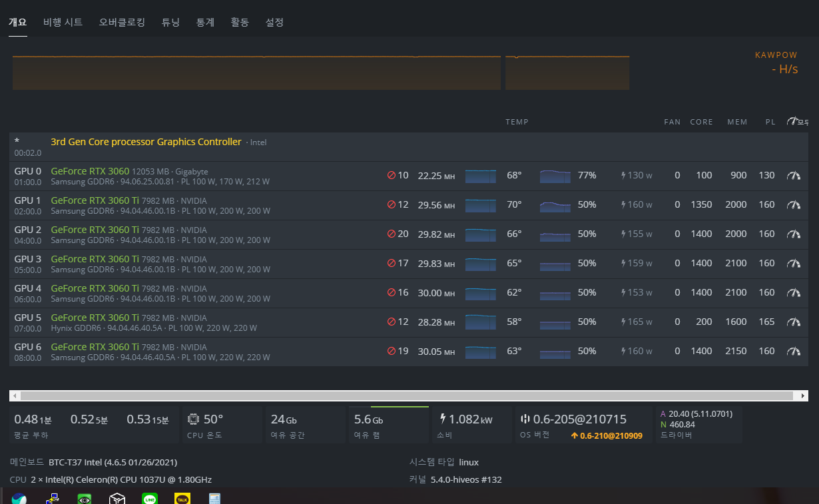Switch to the 활동 tab
The image size is (819, 504).
[240, 22]
